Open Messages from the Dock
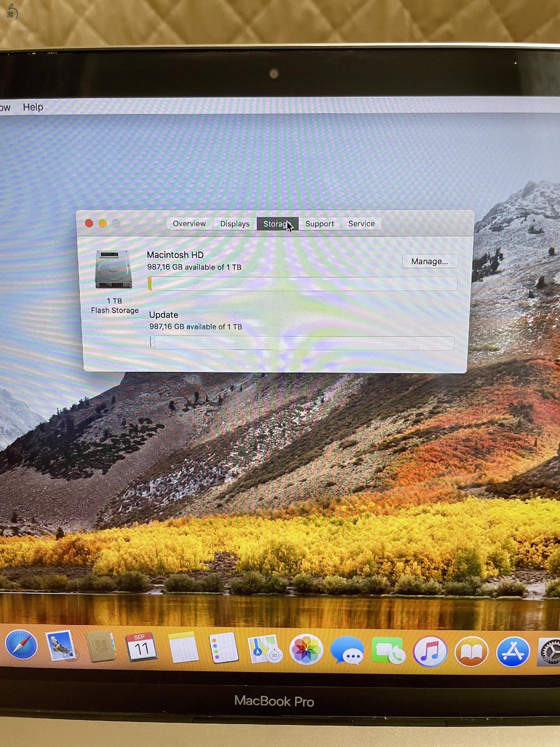 pyautogui.click(x=347, y=650)
